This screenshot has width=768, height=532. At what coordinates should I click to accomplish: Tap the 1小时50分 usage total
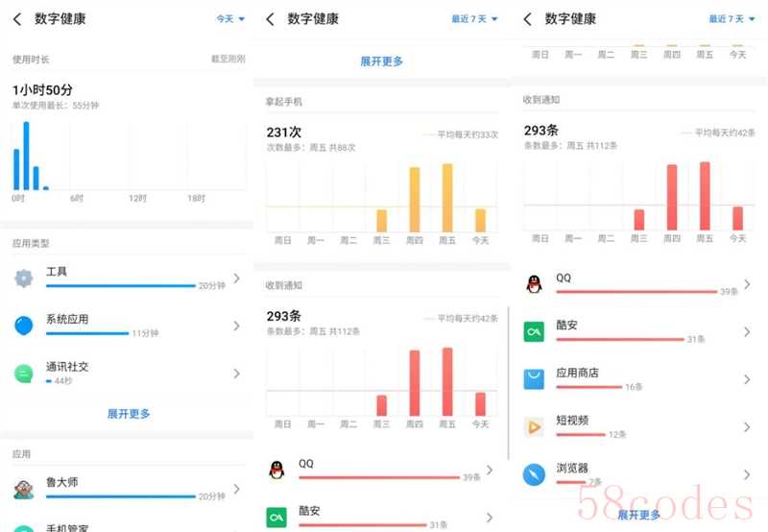[42, 90]
